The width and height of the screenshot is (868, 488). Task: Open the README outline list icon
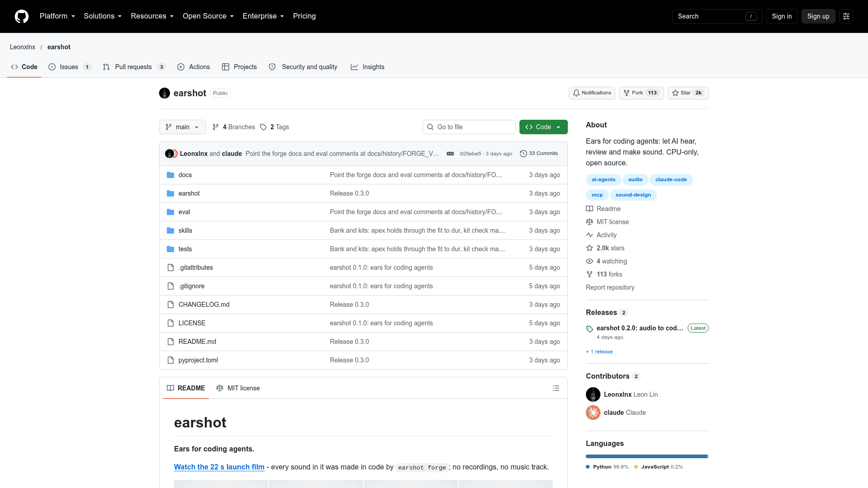pyautogui.click(x=556, y=388)
